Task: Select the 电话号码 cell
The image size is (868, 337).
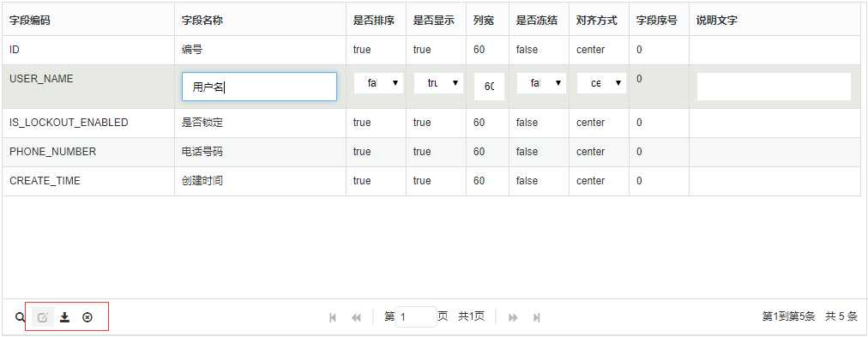Action: tap(260, 152)
